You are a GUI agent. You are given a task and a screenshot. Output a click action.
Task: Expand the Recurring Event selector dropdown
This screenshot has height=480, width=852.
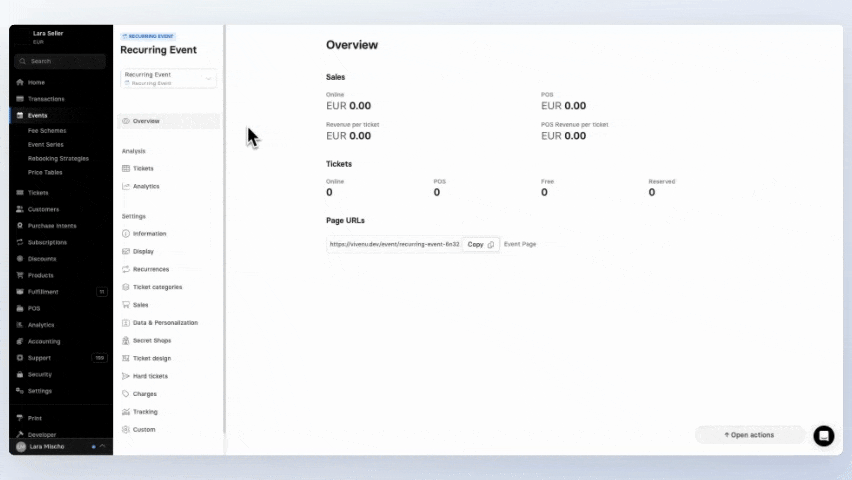(x=209, y=78)
